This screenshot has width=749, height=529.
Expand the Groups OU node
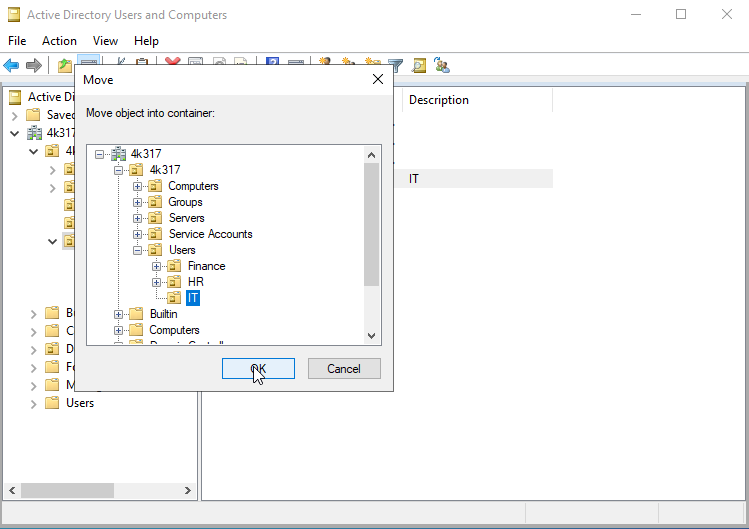138,202
